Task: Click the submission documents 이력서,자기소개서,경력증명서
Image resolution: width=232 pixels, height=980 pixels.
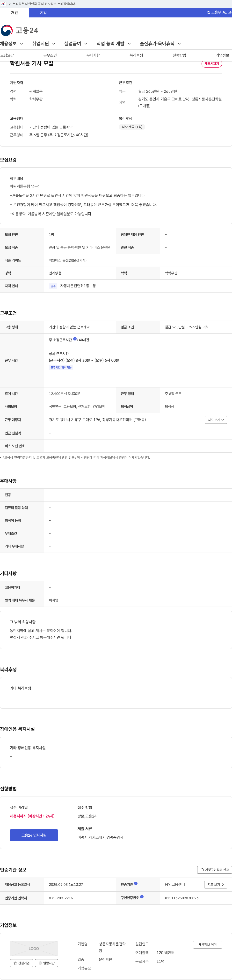Action: (100, 837)
